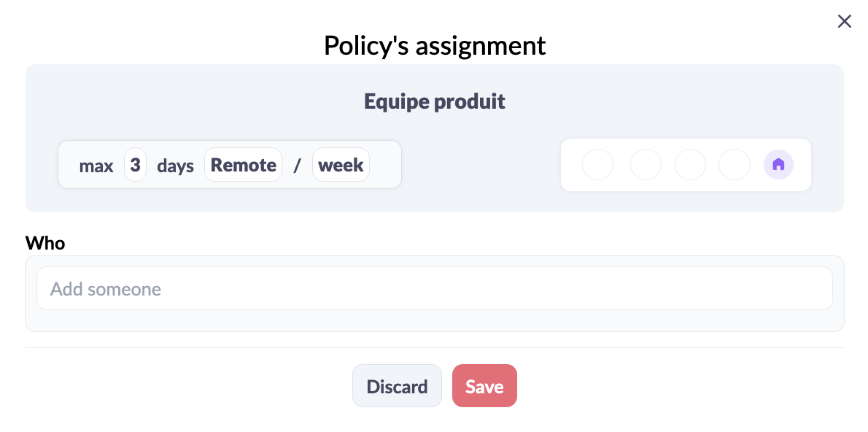Save the policy assignment

484,386
